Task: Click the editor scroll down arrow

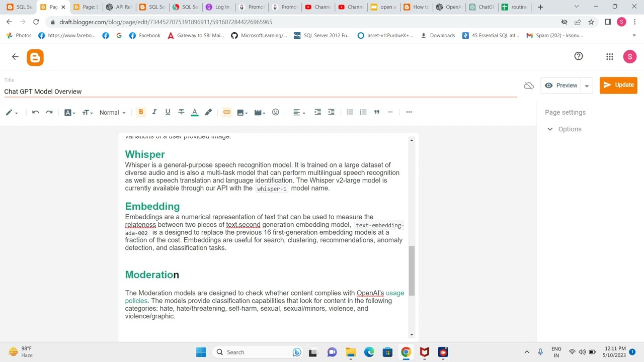Action: point(412,334)
